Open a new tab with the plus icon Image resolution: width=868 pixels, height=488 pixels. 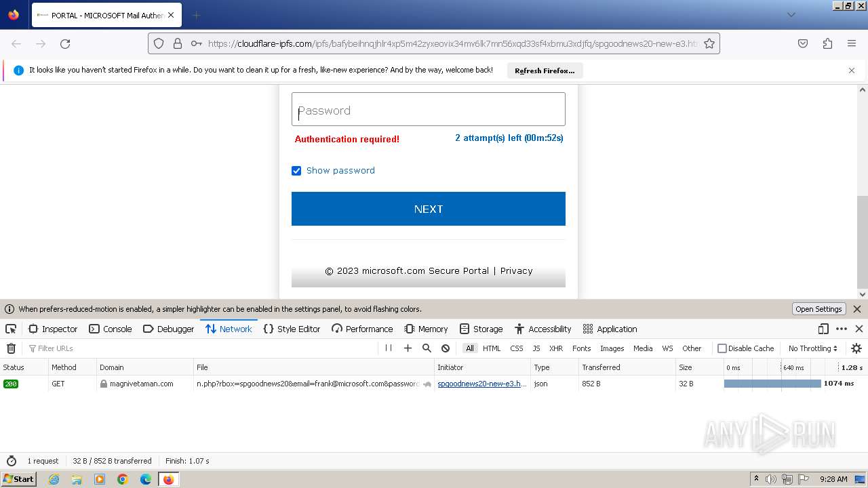coord(196,15)
